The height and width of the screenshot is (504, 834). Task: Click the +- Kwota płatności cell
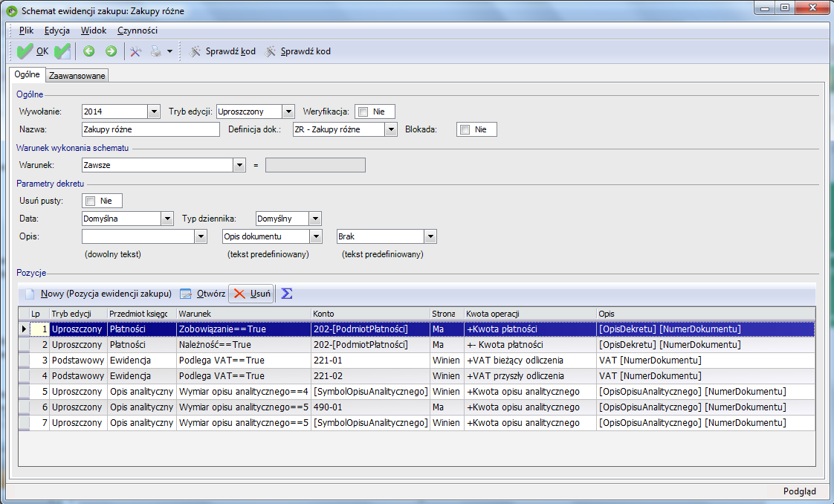pyautogui.click(x=530, y=344)
